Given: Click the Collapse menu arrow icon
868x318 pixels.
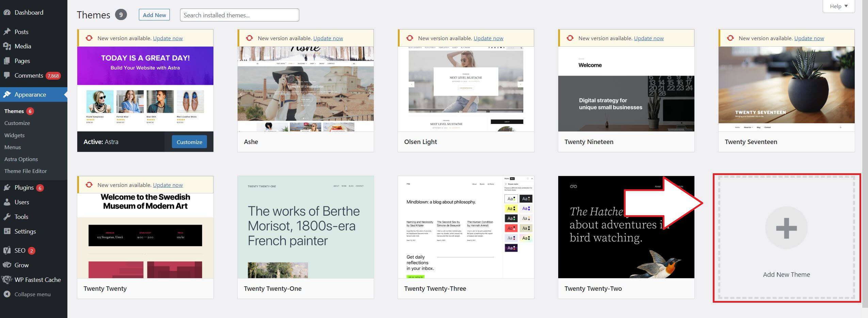Looking at the screenshot, I should click(7, 294).
